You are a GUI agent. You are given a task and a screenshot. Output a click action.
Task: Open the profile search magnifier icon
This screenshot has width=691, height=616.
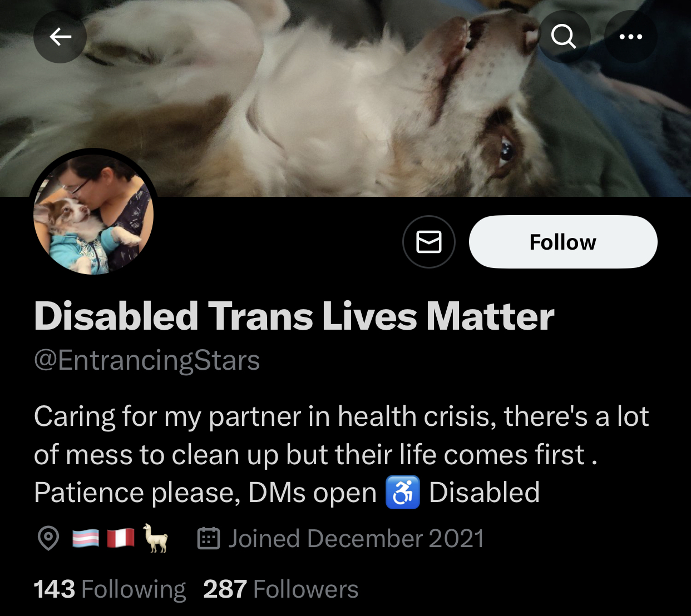pyautogui.click(x=564, y=37)
